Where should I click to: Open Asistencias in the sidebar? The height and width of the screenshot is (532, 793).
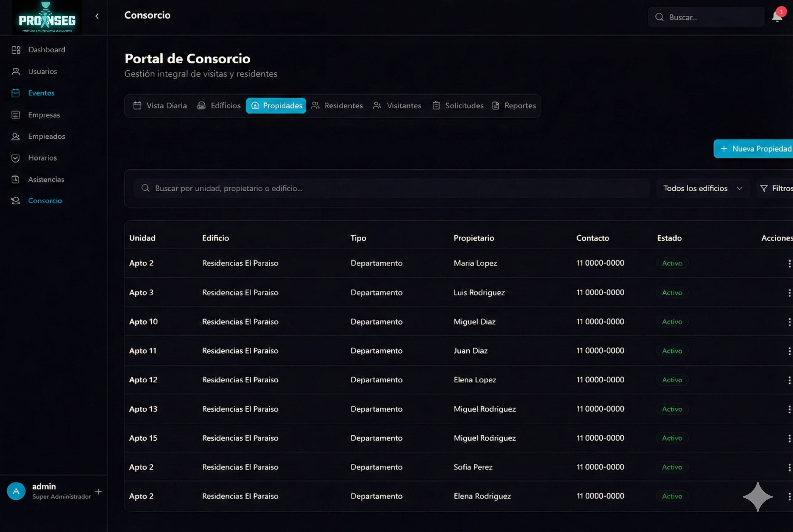tap(46, 179)
